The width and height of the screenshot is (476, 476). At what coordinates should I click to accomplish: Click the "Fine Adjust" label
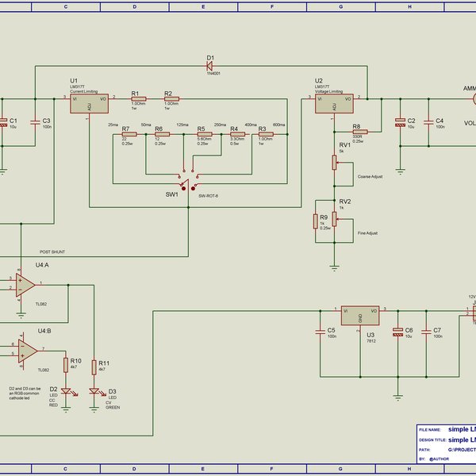pos(367,233)
